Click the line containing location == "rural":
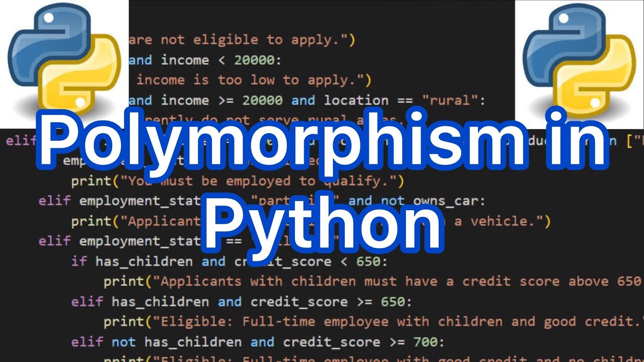Screen dimensions: 644x362 coord(307,101)
